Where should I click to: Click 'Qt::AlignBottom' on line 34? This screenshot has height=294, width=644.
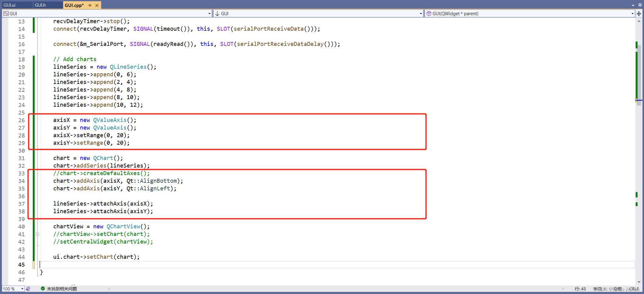tap(152, 181)
